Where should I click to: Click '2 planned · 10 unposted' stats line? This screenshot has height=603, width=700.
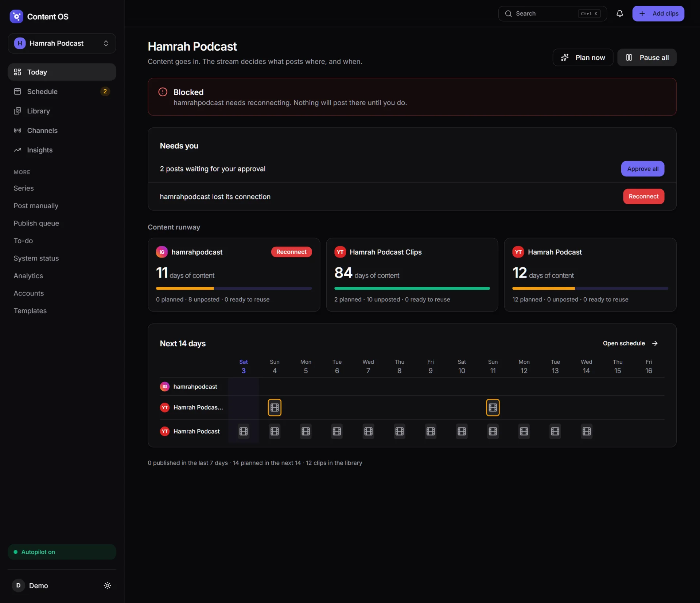point(392,299)
